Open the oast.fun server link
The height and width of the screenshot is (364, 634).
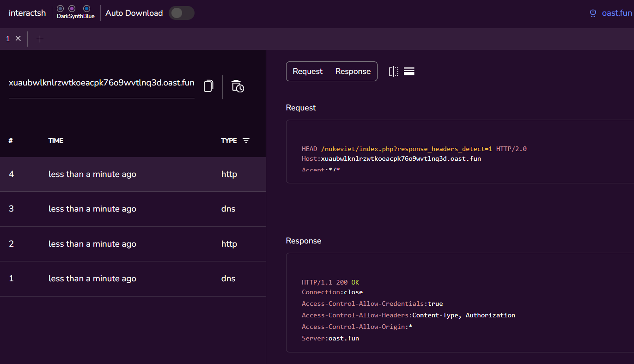[x=617, y=13]
